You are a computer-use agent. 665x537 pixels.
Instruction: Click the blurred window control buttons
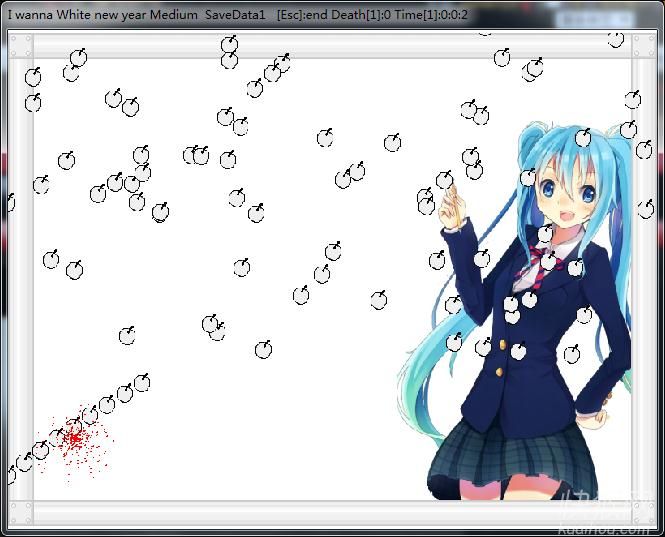click(x=600, y=17)
